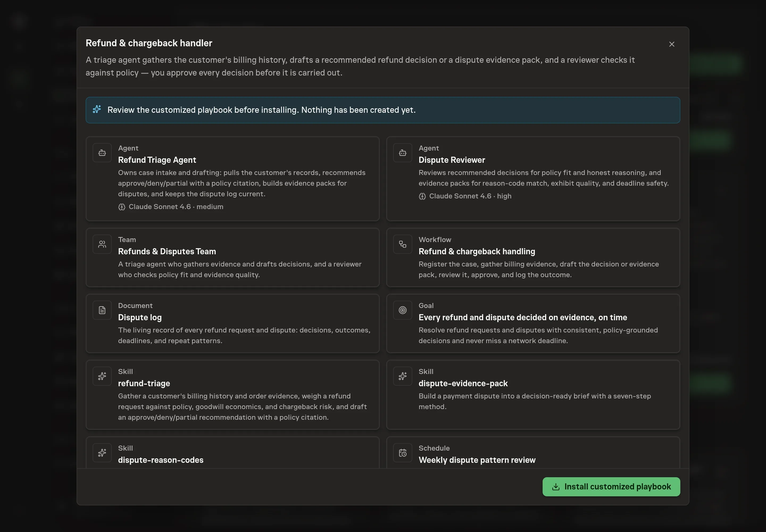Image resolution: width=766 pixels, height=532 pixels.
Task: Click the Team type label
Action: click(x=127, y=240)
